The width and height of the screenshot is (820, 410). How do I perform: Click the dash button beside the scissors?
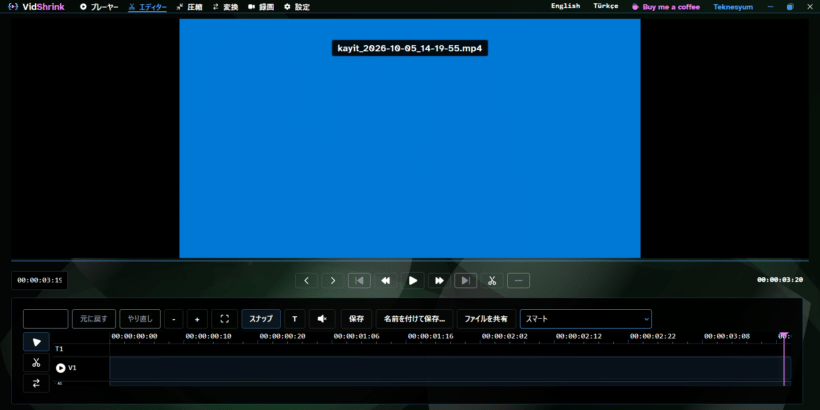pyautogui.click(x=519, y=281)
